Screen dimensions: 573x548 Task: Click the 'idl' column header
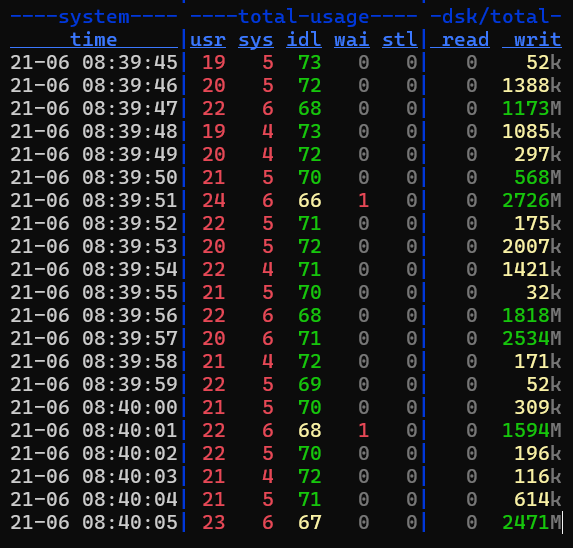tap(304, 39)
